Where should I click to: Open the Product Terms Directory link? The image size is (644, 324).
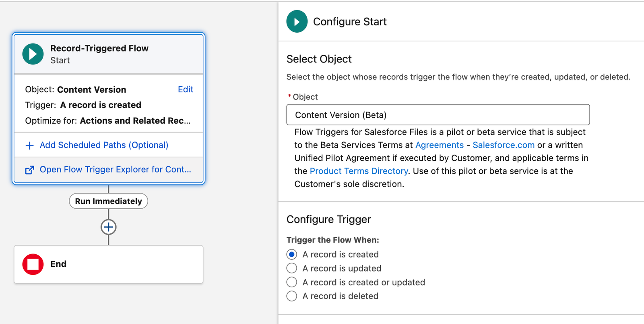click(x=359, y=171)
